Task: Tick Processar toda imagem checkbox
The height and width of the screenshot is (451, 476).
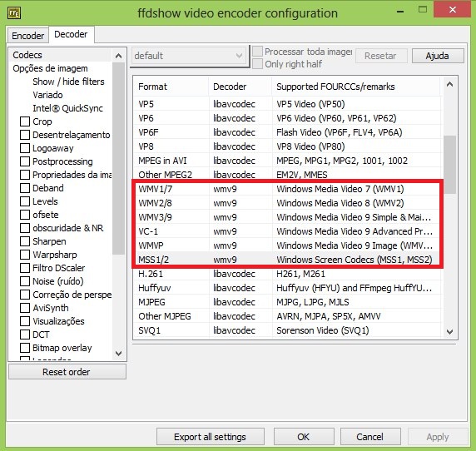Action: 257,52
